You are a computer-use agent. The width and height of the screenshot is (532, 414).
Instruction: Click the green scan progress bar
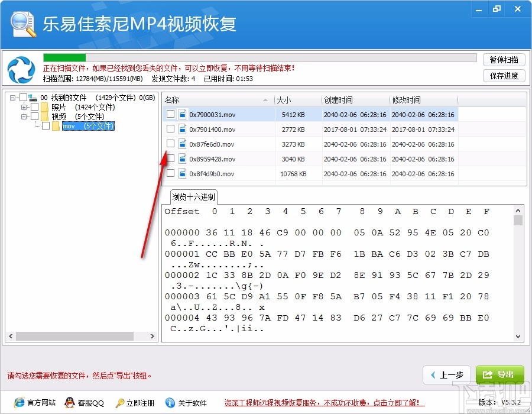tap(65, 57)
